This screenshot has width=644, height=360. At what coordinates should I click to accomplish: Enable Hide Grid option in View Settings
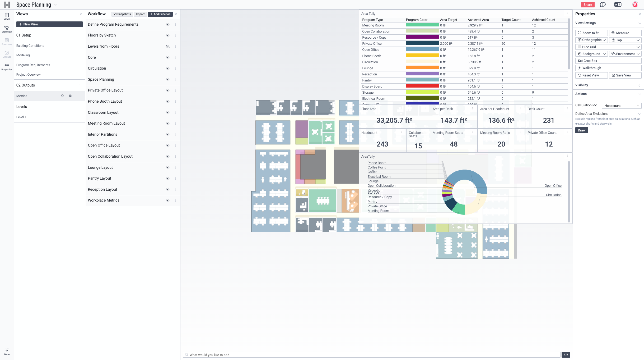coord(608,47)
